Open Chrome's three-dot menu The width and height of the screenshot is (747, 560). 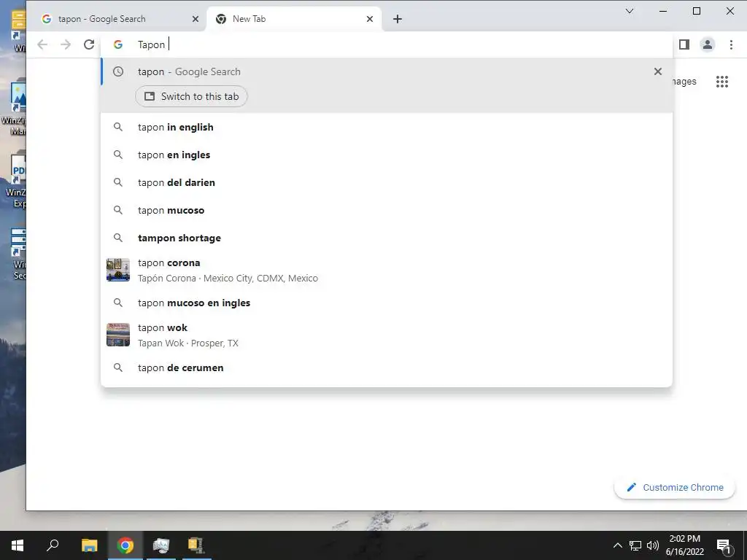coord(731,44)
